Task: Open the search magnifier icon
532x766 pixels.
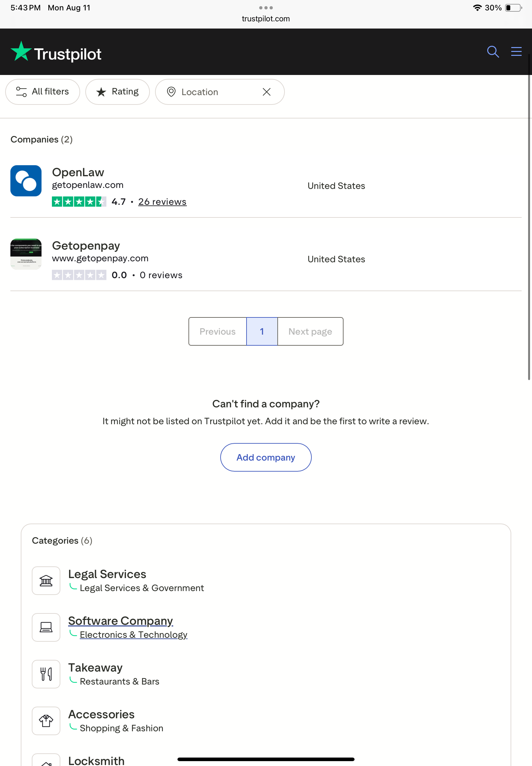Action: (493, 52)
